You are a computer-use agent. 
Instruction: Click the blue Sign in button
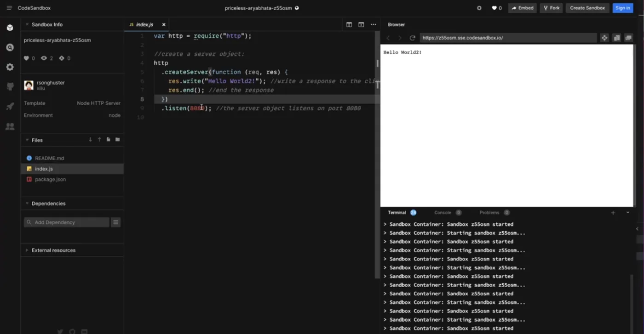click(x=623, y=8)
